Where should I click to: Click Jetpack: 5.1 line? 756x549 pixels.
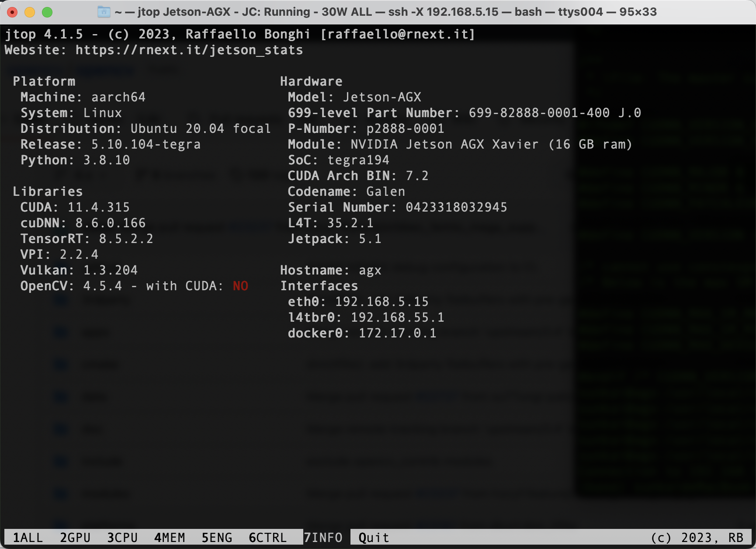(335, 239)
